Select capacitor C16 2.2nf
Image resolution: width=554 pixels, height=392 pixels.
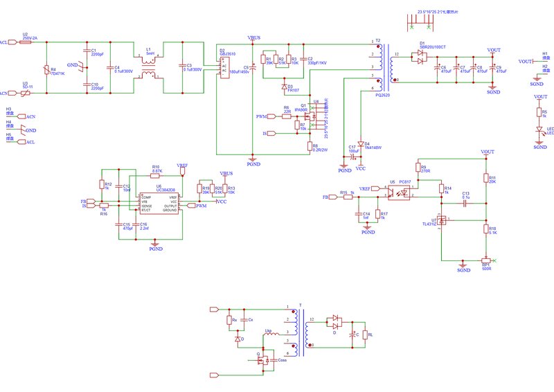point(136,224)
